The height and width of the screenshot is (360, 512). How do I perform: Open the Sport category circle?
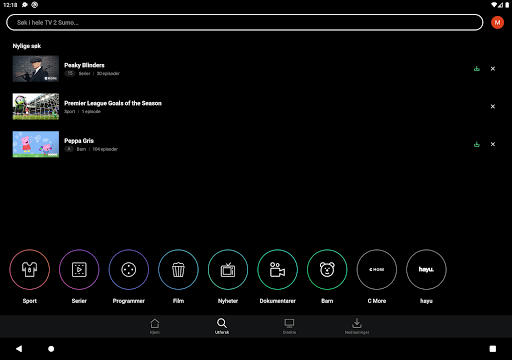[30, 269]
